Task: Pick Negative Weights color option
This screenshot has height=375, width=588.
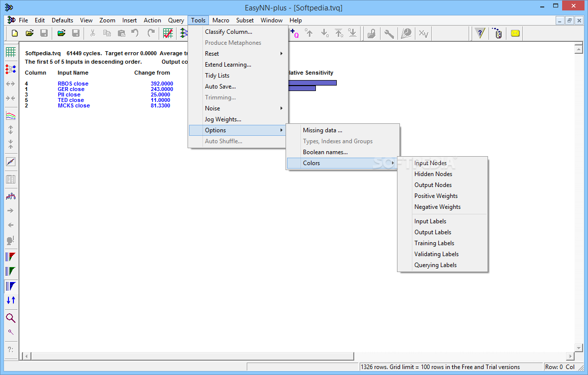Action: click(x=443, y=206)
